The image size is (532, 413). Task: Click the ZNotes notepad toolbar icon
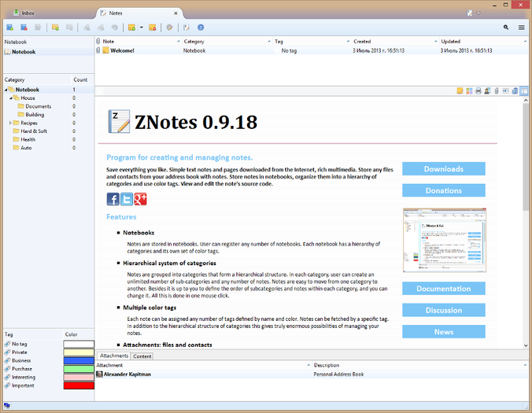(187, 28)
